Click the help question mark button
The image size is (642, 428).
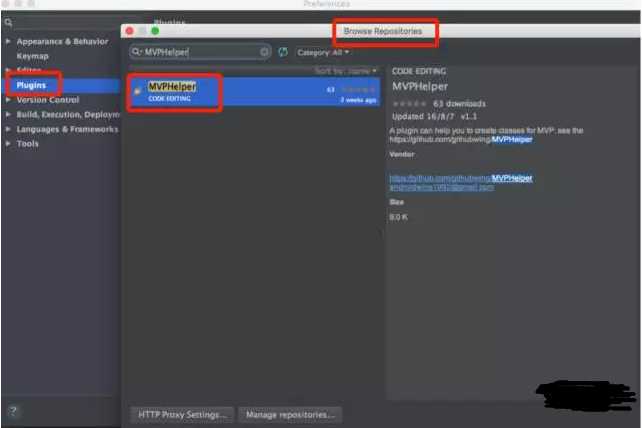13,411
